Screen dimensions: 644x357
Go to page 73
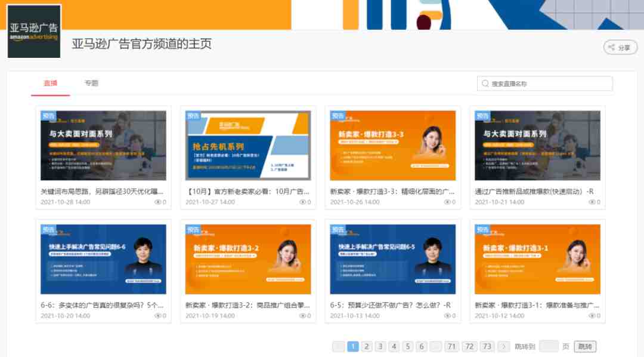coord(487,346)
